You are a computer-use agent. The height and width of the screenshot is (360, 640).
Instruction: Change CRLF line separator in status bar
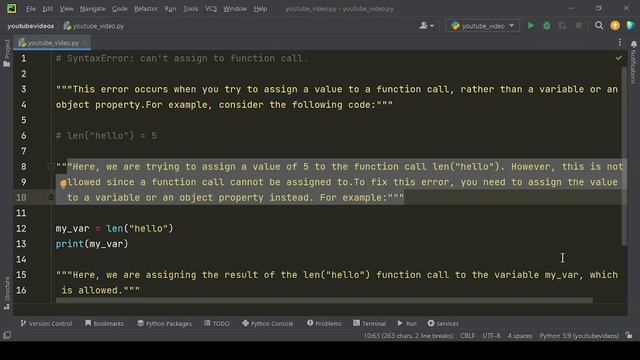coord(467,336)
